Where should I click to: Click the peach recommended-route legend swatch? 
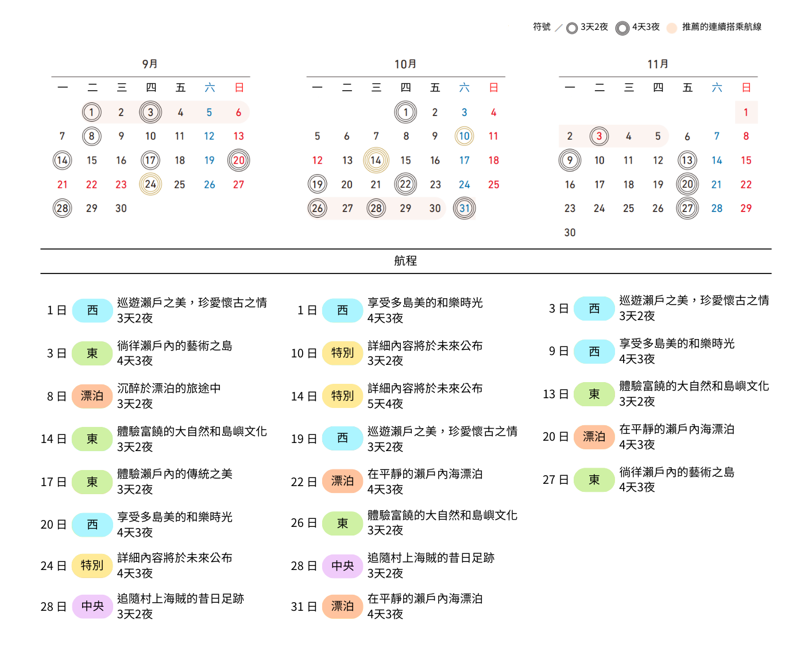671,28
